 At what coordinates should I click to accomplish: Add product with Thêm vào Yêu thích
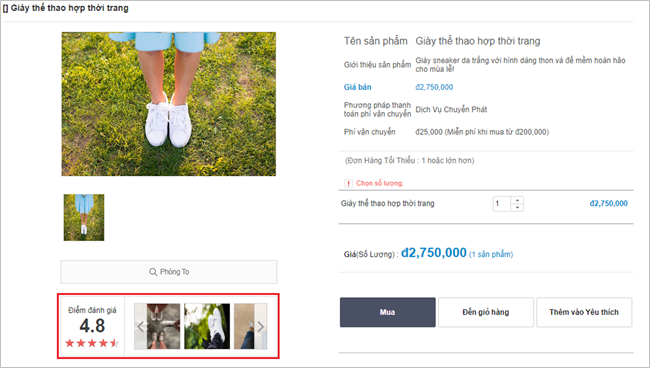[x=584, y=312]
